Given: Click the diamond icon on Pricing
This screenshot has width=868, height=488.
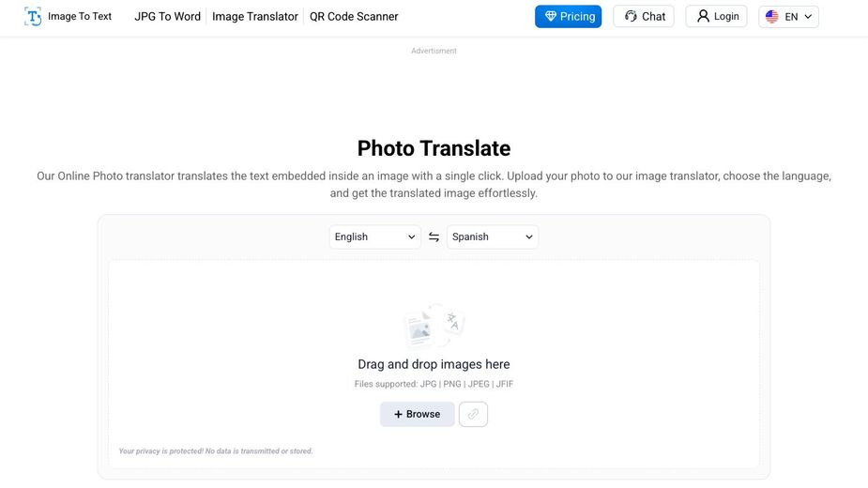Looking at the screenshot, I should coord(551,17).
